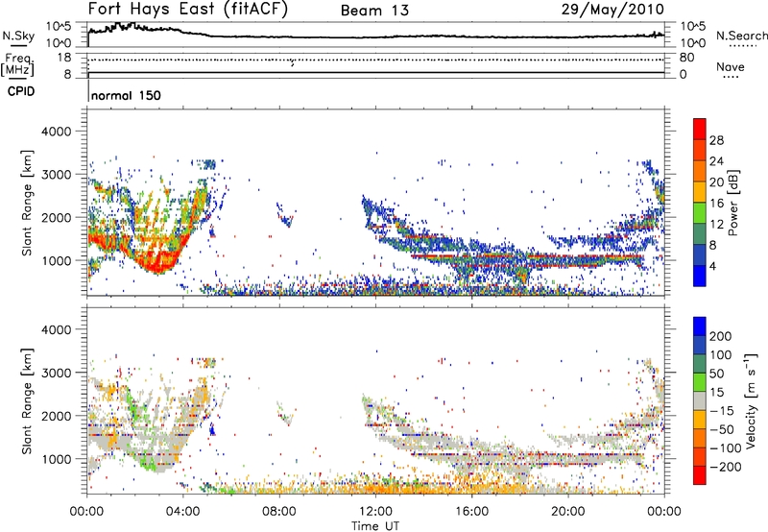Screen dimensions: 768x532
Task: Click the '200' label on the velocity color bar
Action: [x=721, y=336]
